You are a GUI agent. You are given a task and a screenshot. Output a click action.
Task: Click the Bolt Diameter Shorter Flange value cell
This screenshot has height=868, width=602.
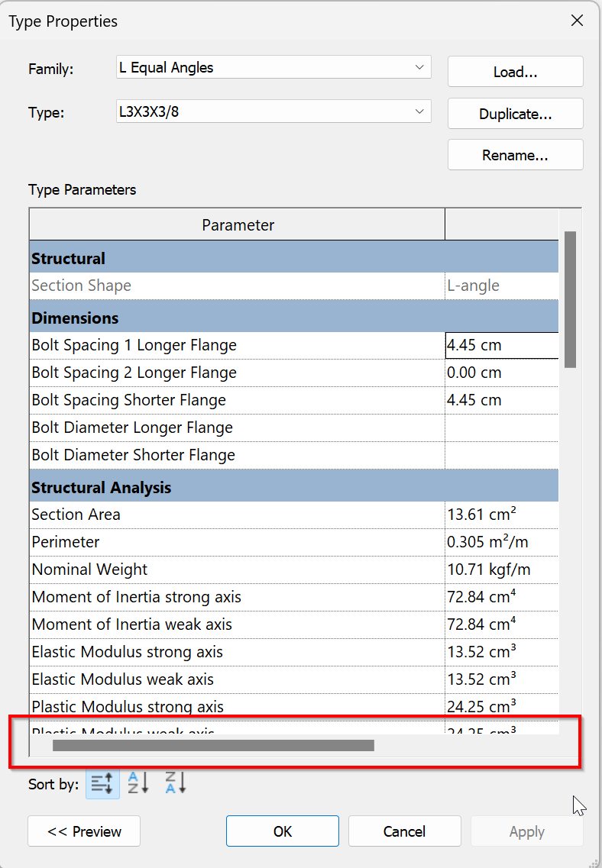pyautogui.click(x=501, y=455)
